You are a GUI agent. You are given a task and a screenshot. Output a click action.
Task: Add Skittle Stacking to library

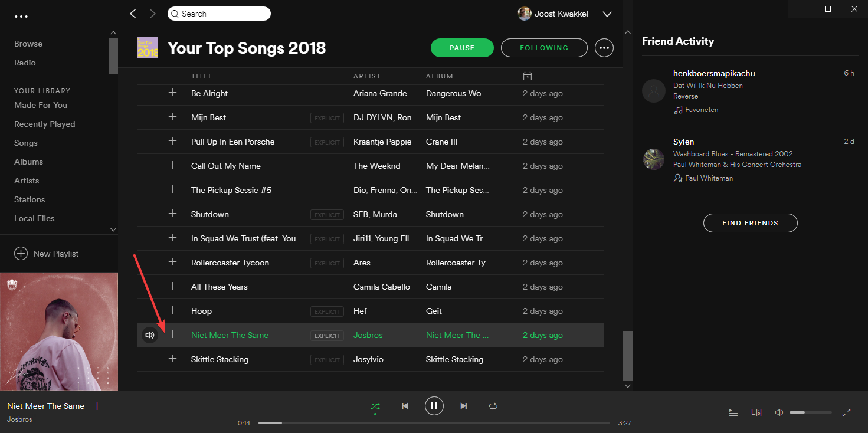pyautogui.click(x=172, y=359)
